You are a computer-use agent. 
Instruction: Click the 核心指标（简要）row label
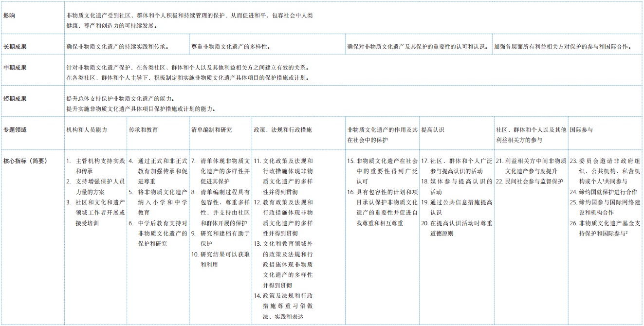pos(25,161)
